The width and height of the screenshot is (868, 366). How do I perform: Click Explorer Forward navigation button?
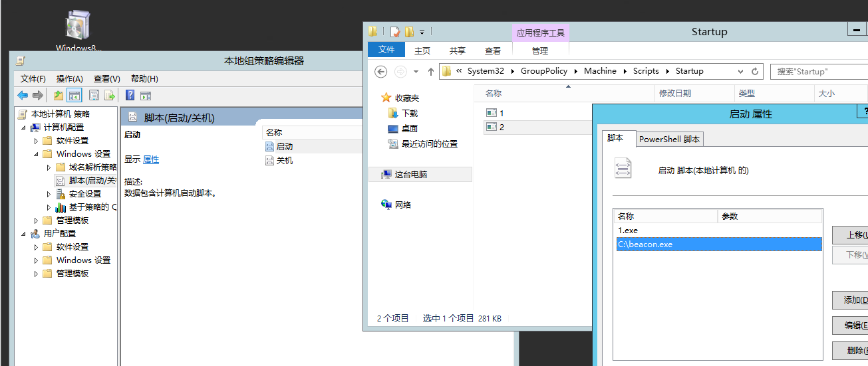click(x=400, y=71)
